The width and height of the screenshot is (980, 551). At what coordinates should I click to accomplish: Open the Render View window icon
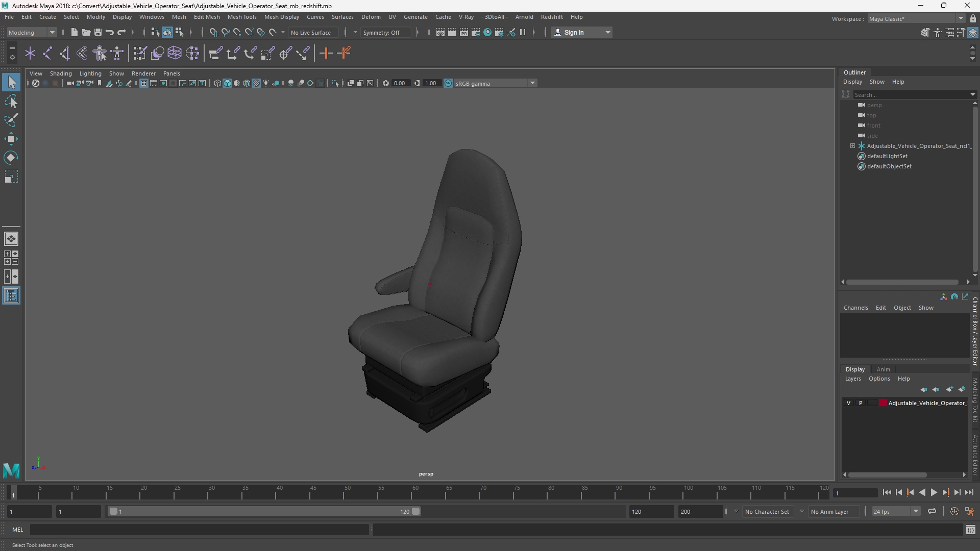pyautogui.click(x=440, y=32)
